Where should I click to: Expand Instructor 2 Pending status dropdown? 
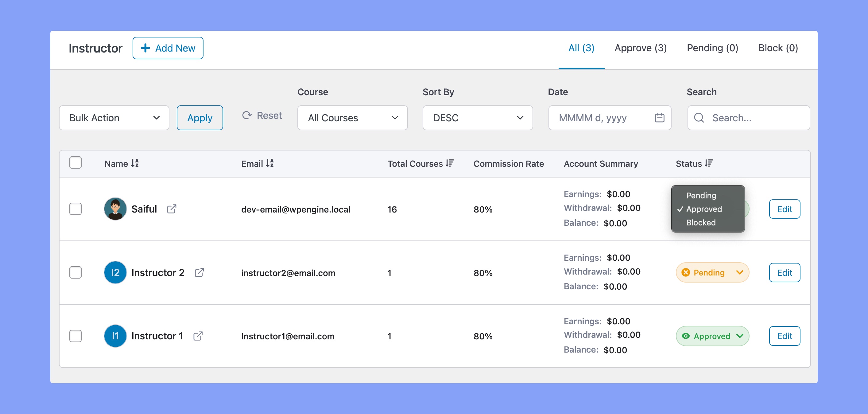(x=712, y=272)
